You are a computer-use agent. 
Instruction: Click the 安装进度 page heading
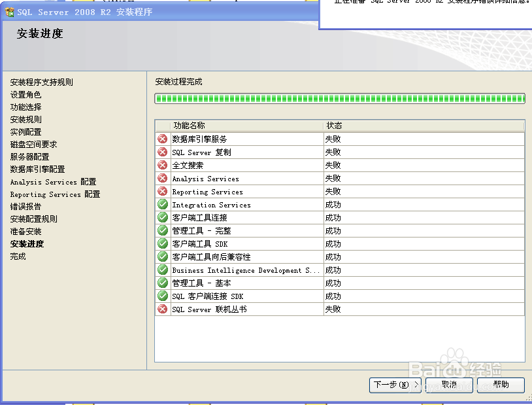click(x=40, y=33)
